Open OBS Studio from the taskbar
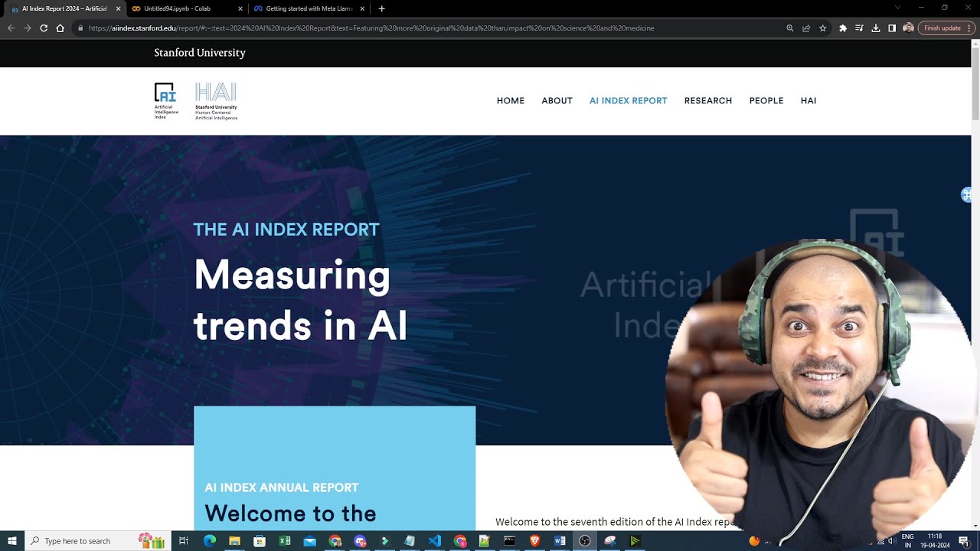Image resolution: width=980 pixels, height=551 pixels. point(585,541)
